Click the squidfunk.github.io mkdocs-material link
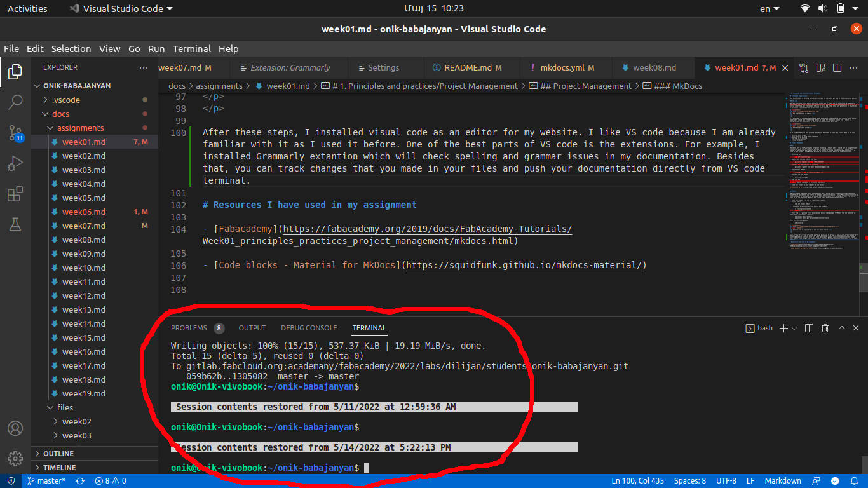 coord(524,265)
